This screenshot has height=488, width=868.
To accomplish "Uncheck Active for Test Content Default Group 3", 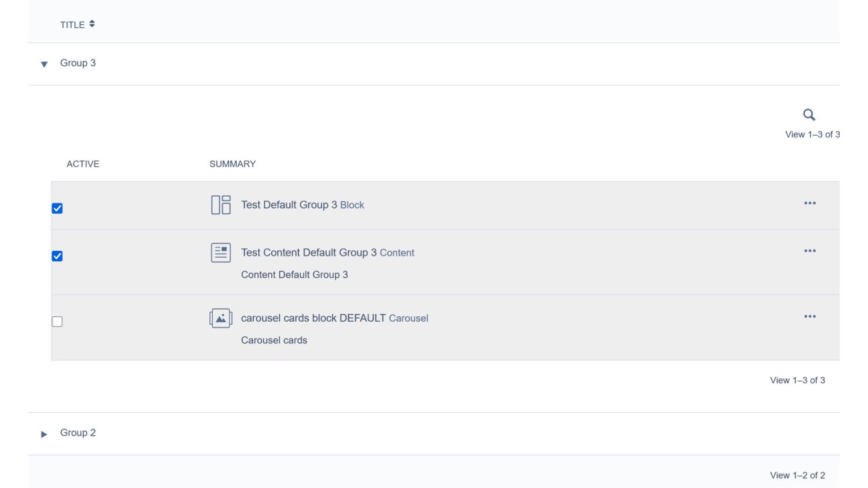I will 57,256.
